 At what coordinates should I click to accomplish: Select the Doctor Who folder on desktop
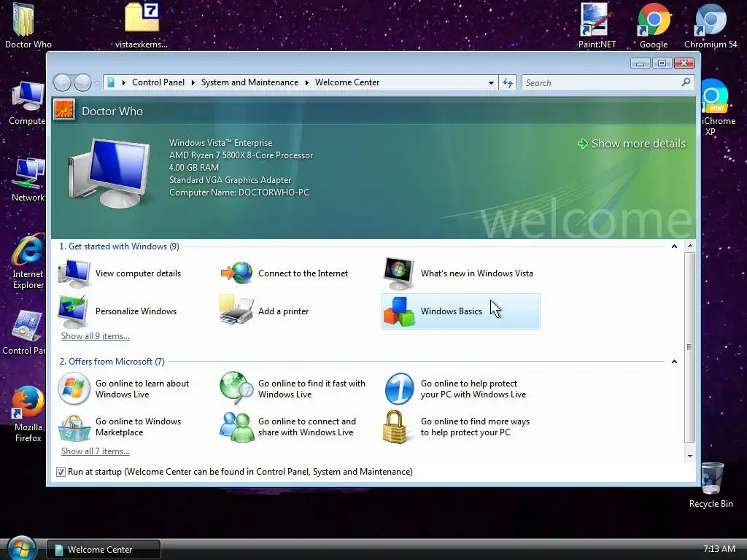28,26
